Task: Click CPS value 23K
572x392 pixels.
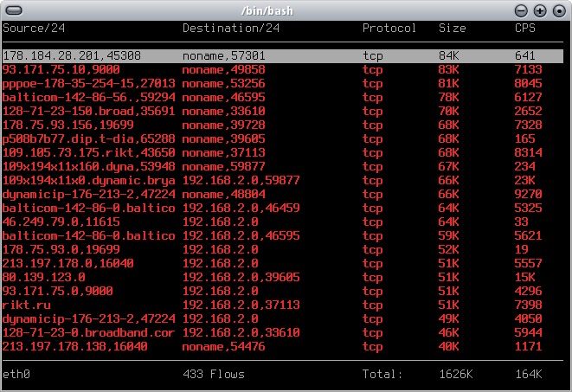Action: (524, 181)
